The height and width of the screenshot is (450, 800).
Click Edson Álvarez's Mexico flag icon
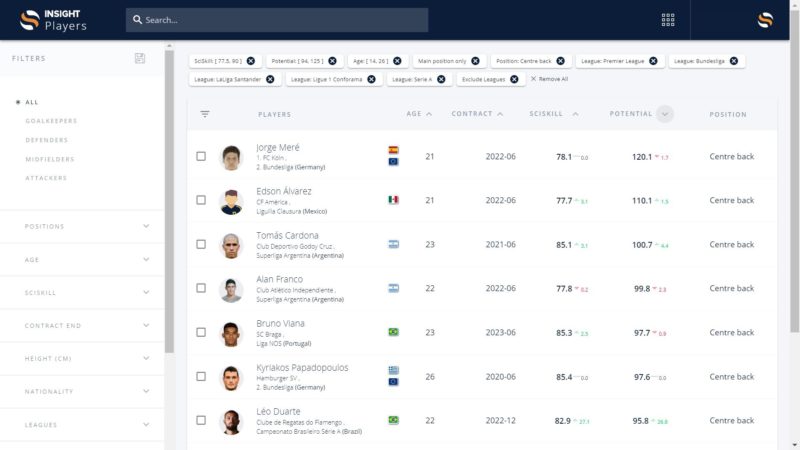click(x=393, y=199)
